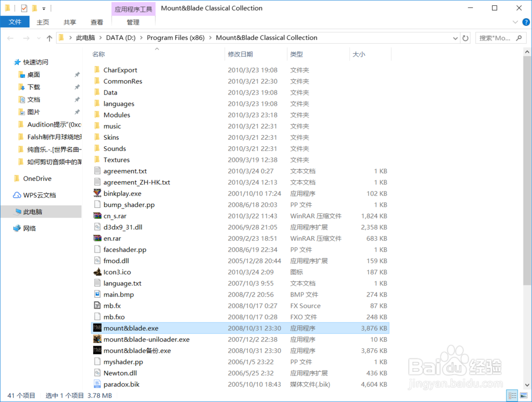Click scrollbar down arrow
Viewport: 532px width, 402px height.
pyautogui.click(x=527, y=384)
